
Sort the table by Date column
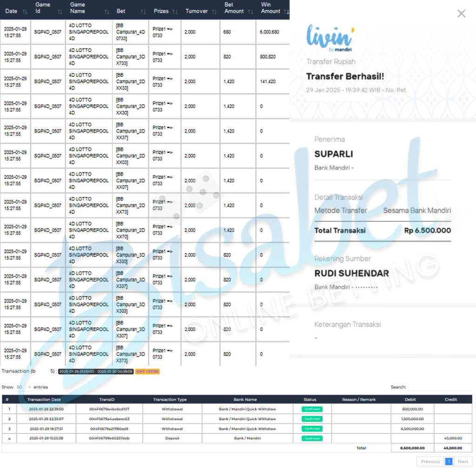[25, 11]
